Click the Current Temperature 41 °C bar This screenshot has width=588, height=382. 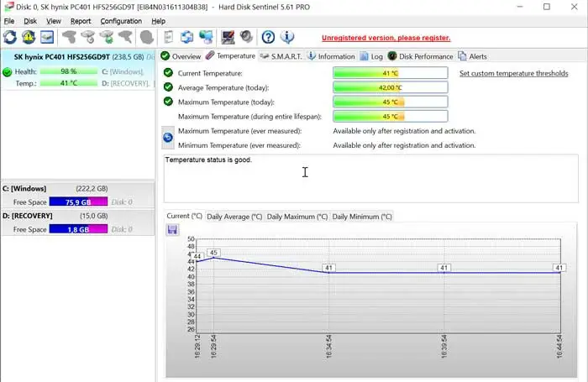coord(390,73)
